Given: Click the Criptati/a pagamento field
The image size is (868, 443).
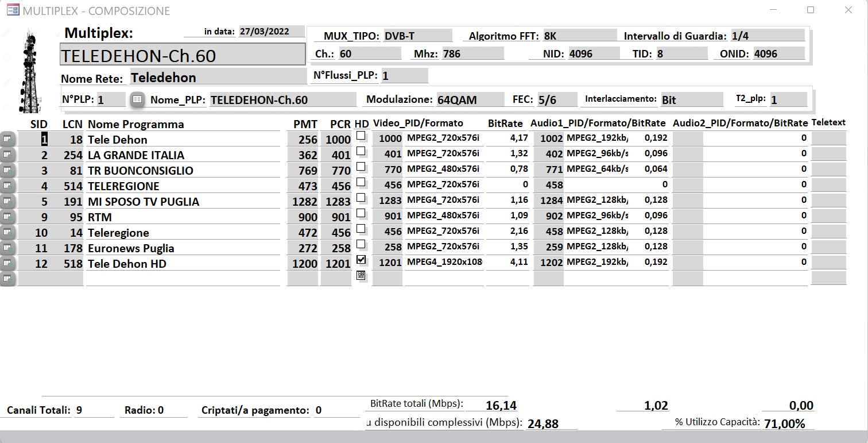Looking at the screenshot, I should (336, 410).
